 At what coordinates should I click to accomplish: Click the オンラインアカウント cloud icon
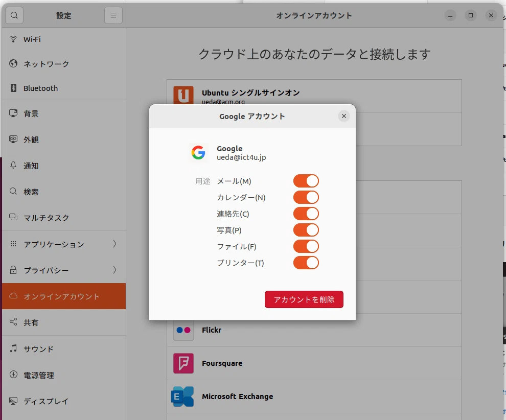click(x=13, y=296)
